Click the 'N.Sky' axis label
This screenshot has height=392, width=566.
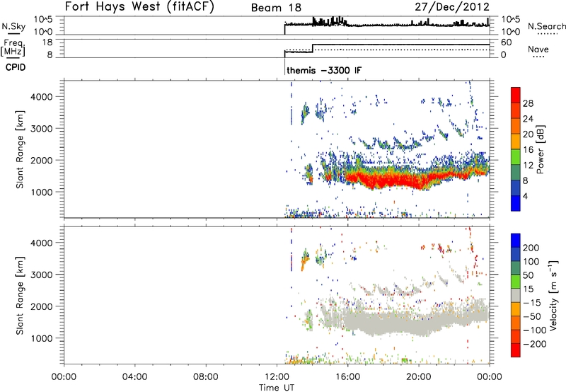pyautogui.click(x=13, y=26)
